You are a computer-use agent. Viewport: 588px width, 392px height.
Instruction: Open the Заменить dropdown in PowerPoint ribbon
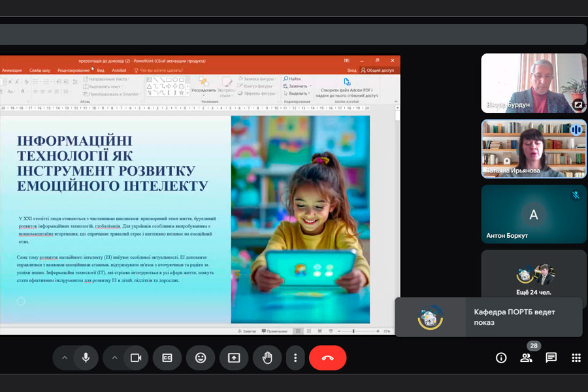click(x=298, y=86)
